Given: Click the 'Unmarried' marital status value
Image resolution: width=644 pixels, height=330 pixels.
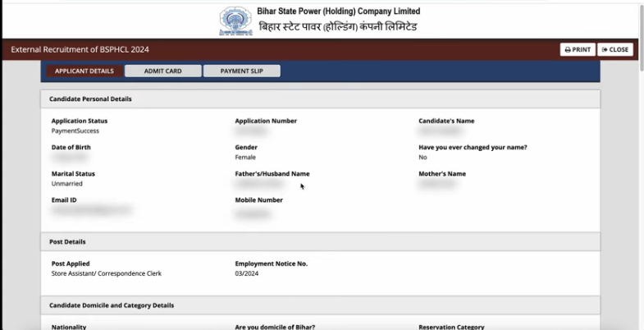Looking at the screenshot, I should [x=67, y=184].
